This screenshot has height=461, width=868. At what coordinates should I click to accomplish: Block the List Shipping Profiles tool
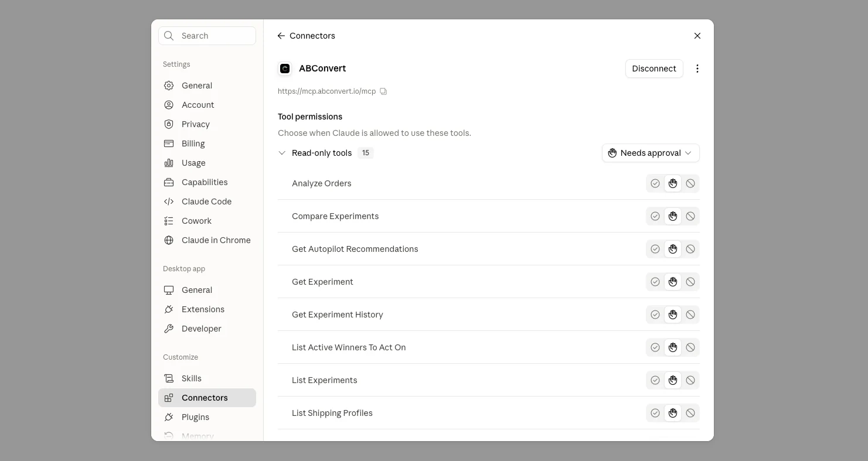tap(690, 413)
